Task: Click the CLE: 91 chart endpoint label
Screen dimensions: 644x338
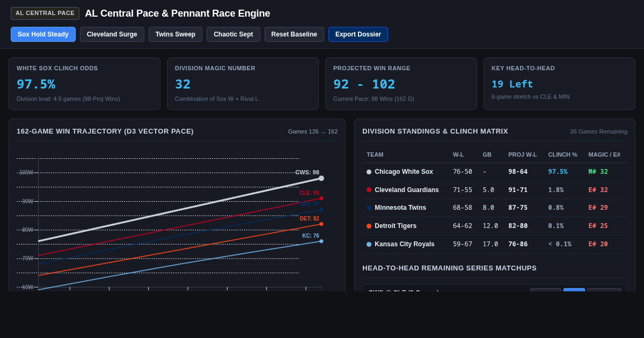Action: pyautogui.click(x=309, y=193)
